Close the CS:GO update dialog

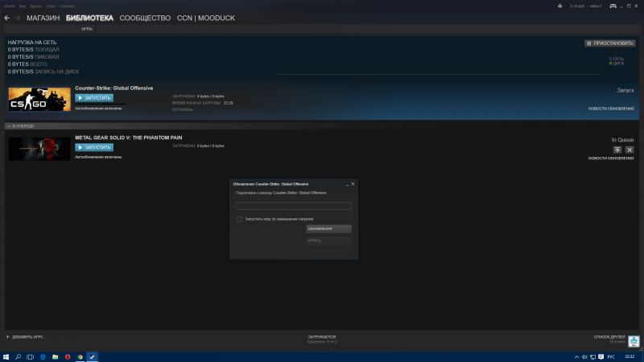[x=353, y=184]
